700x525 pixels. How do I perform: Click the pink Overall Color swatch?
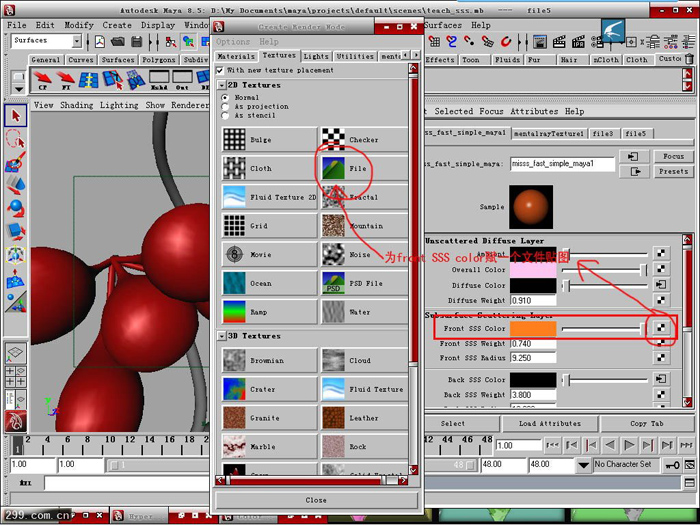[x=533, y=270]
